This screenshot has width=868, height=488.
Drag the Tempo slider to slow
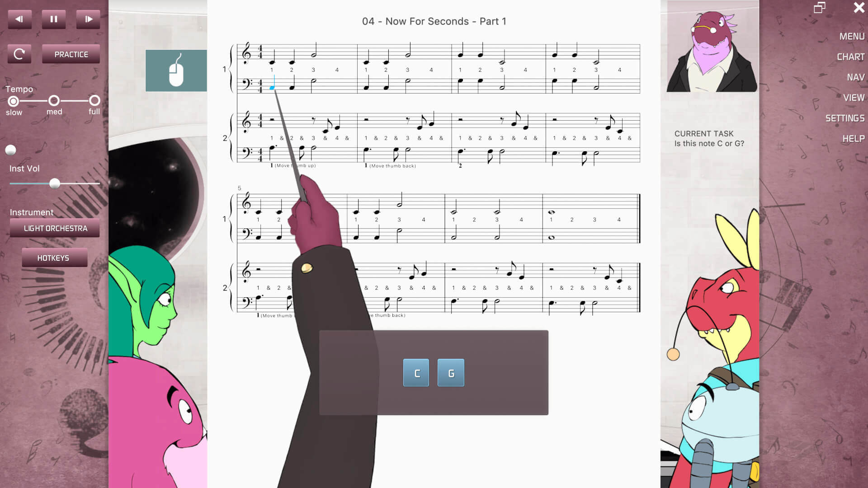pyautogui.click(x=13, y=100)
